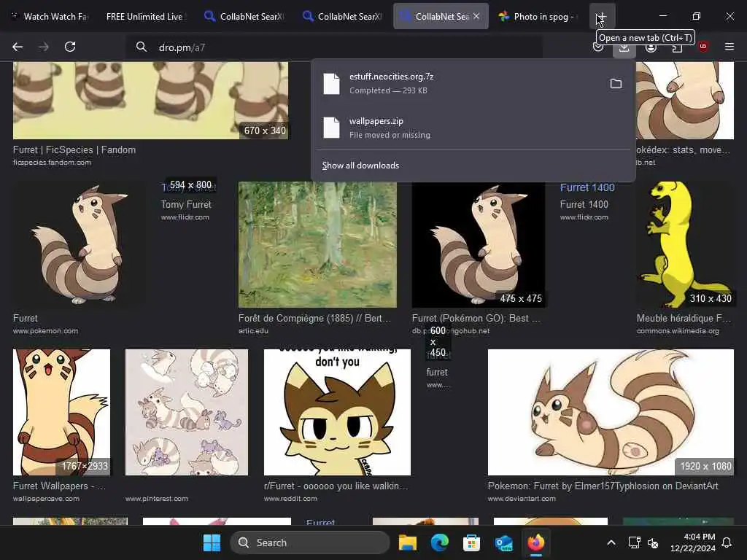Open the DeviantArt 1920 x 1080 Furret thumbnail
The width and height of the screenshot is (747, 560).
611,413
